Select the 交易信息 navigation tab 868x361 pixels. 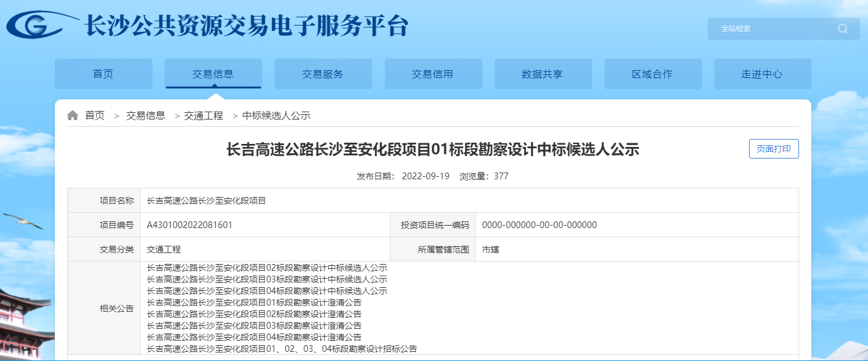213,74
